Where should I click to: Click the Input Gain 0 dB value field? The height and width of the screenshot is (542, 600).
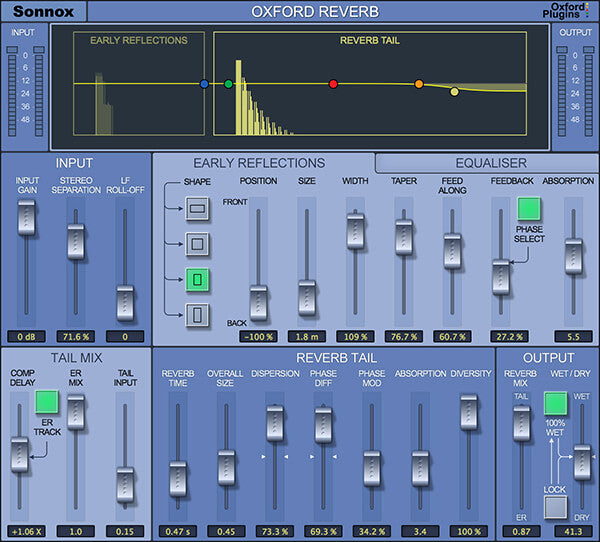[26, 336]
